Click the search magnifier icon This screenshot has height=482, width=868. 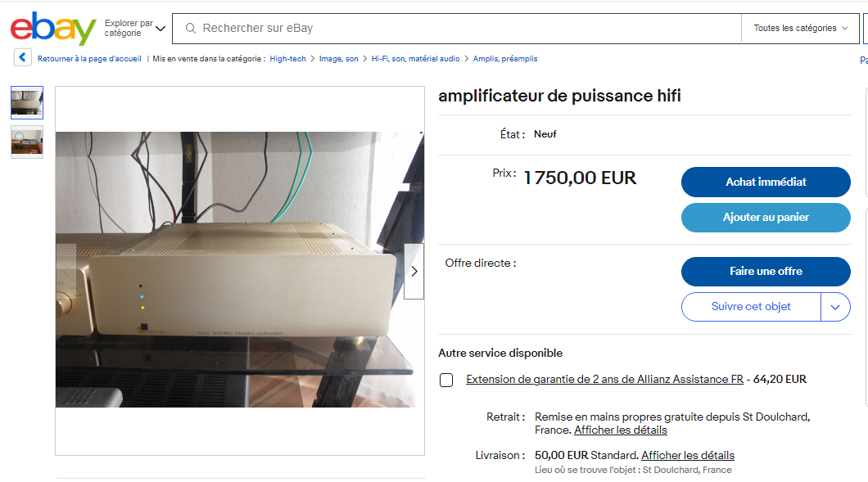click(x=191, y=29)
